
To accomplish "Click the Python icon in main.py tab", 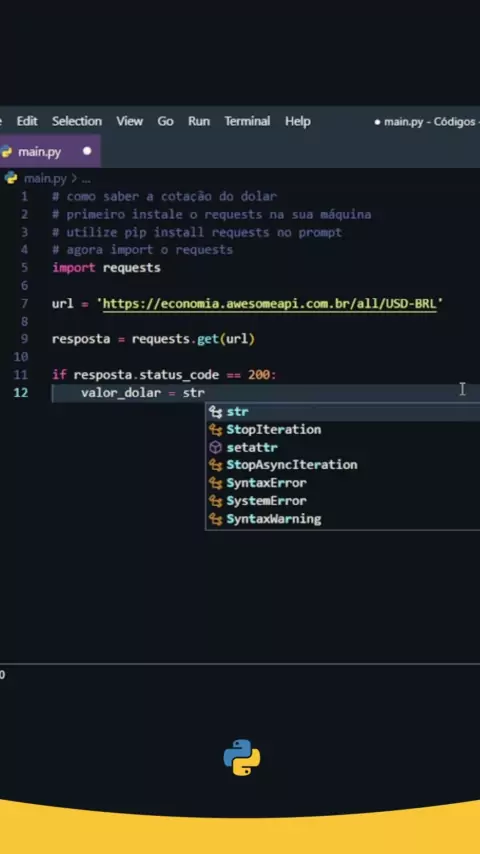I will click(6, 151).
